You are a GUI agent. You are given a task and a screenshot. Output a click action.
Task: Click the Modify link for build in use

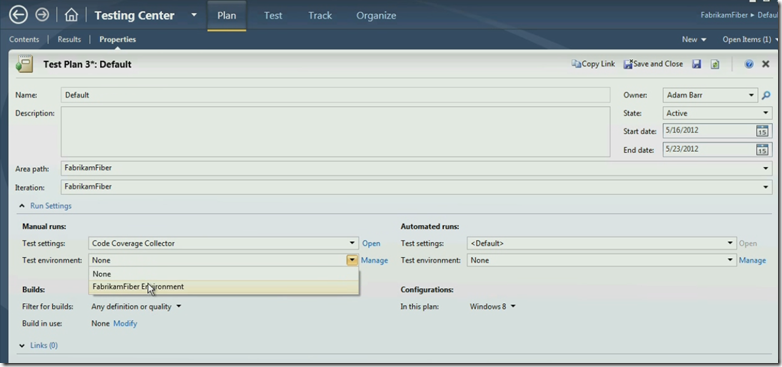(125, 324)
